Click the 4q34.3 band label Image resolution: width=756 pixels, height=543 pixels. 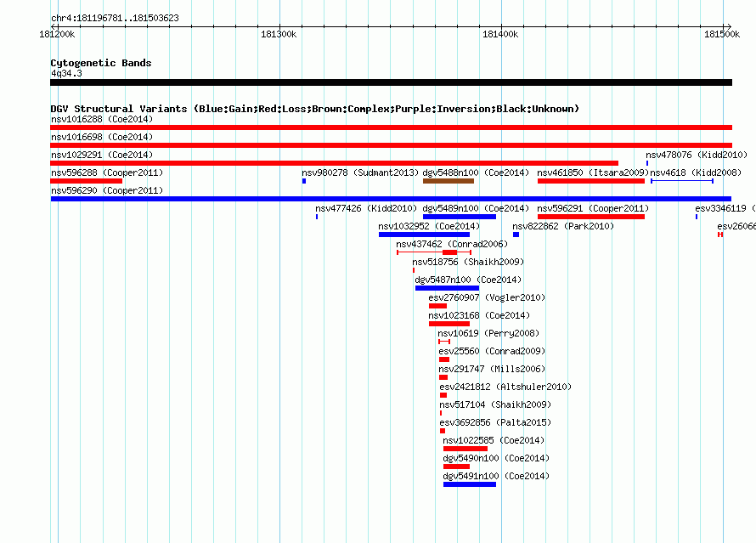click(66, 73)
